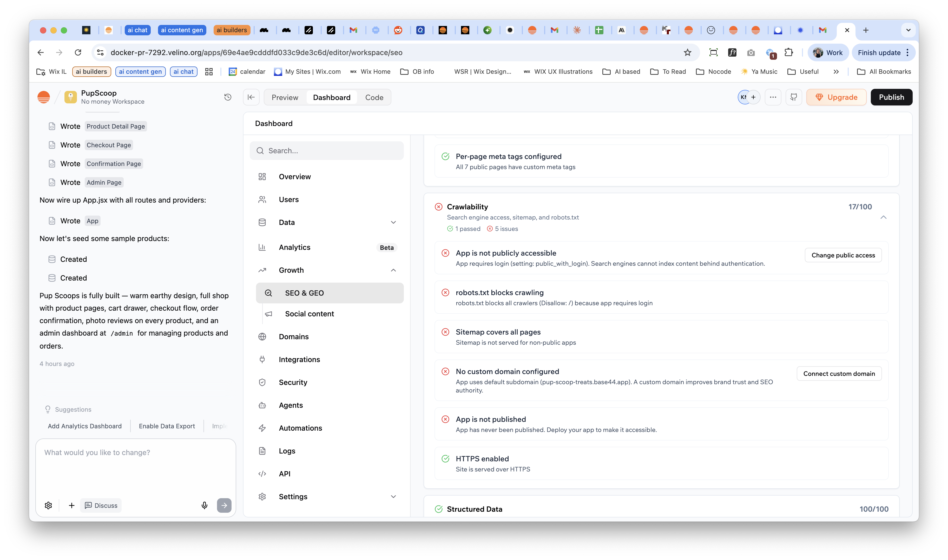Click Connect custom domain button
The width and height of the screenshot is (948, 560).
(x=839, y=374)
